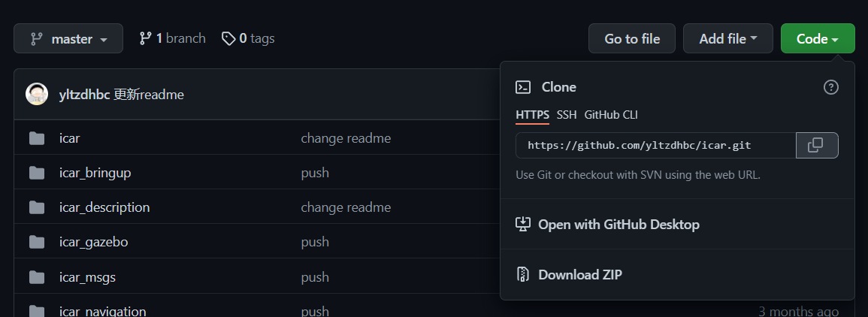Open the icar_description folder
The width and height of the screenshot is (868, 317).
pos(104,207)
